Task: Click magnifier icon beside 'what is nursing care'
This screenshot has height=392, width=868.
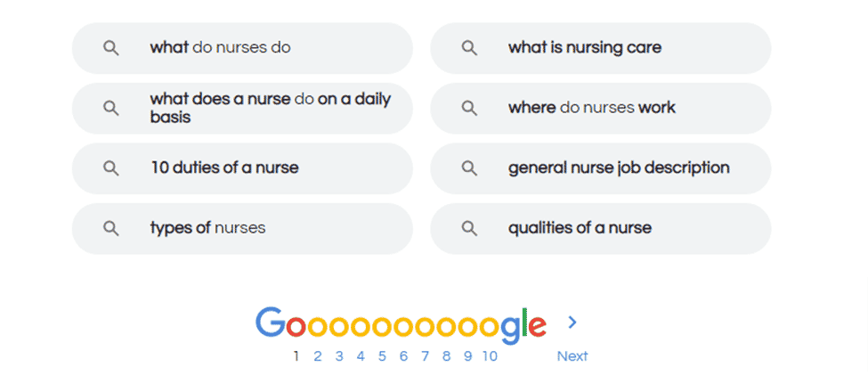Action: pyautogui.click(x=469, y=48)
